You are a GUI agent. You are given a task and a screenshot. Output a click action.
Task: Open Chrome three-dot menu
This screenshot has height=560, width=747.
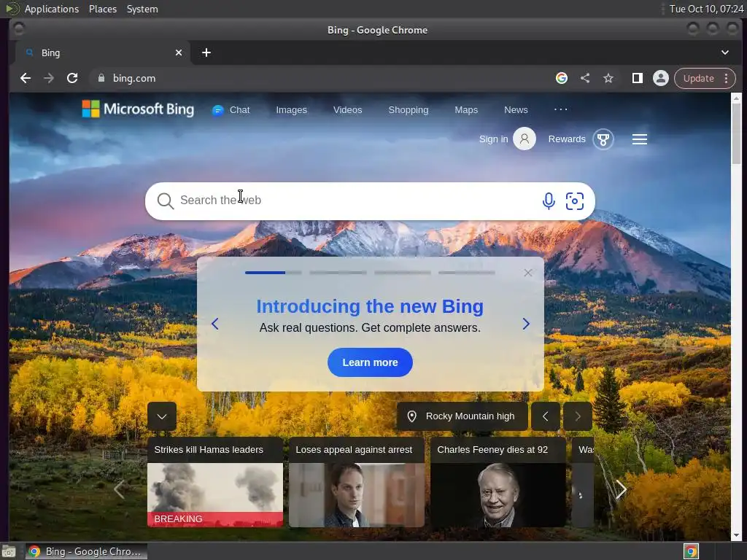point(726,78)
